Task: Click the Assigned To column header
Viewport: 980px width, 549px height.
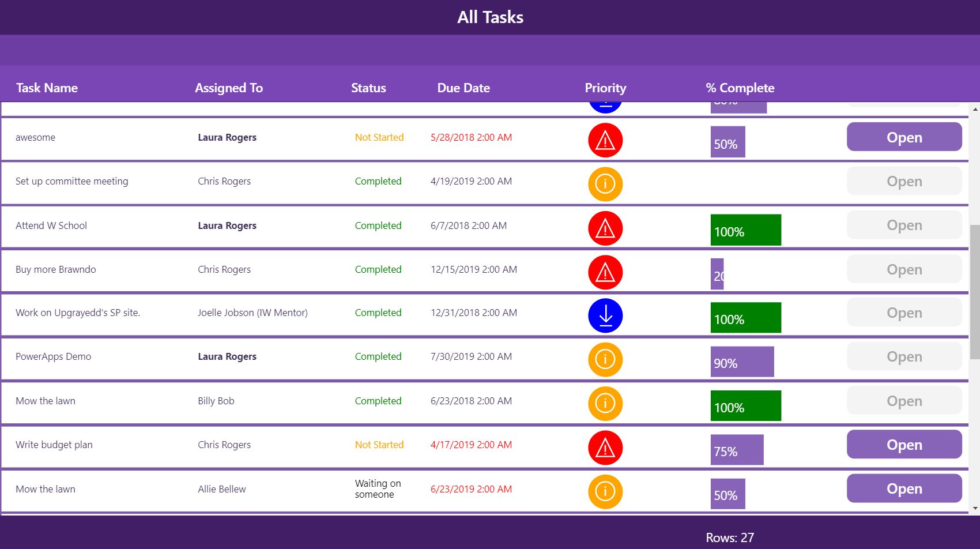Action: click(229, 88)
